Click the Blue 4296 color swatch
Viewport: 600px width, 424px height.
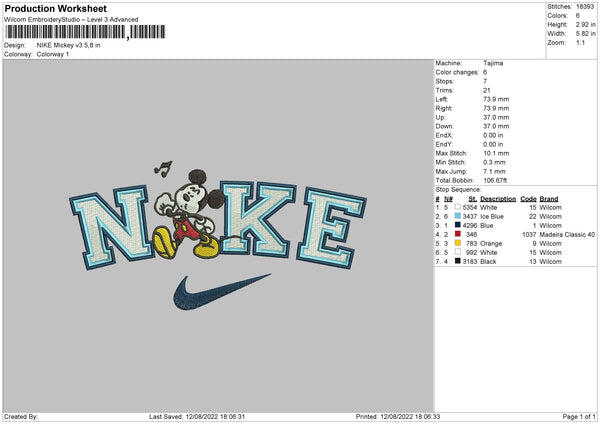pos(457,225)
